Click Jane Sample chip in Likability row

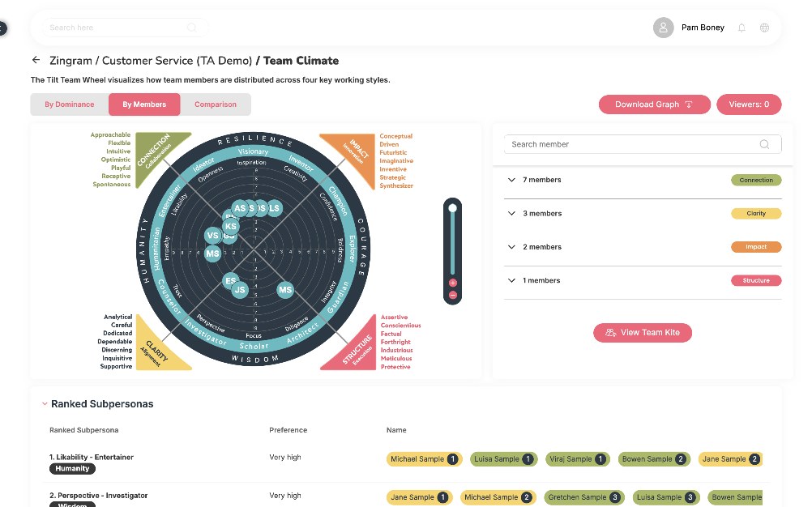(730, 459)
